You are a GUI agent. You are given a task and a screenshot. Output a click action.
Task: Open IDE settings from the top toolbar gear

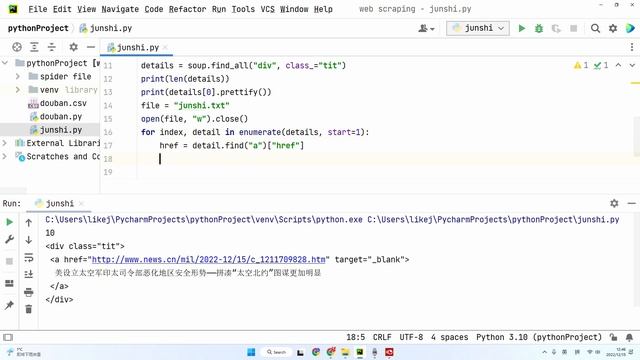coord(613,28)
